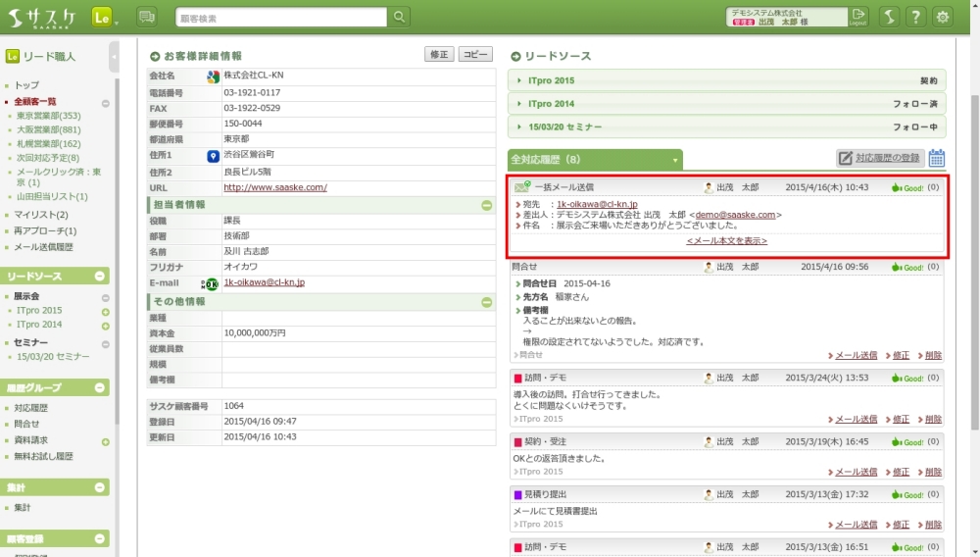The width and height of the screenshot is (980, 557).
Task: Open the http://www.saaske.com/ URL link
Action: tap(275, 187)
